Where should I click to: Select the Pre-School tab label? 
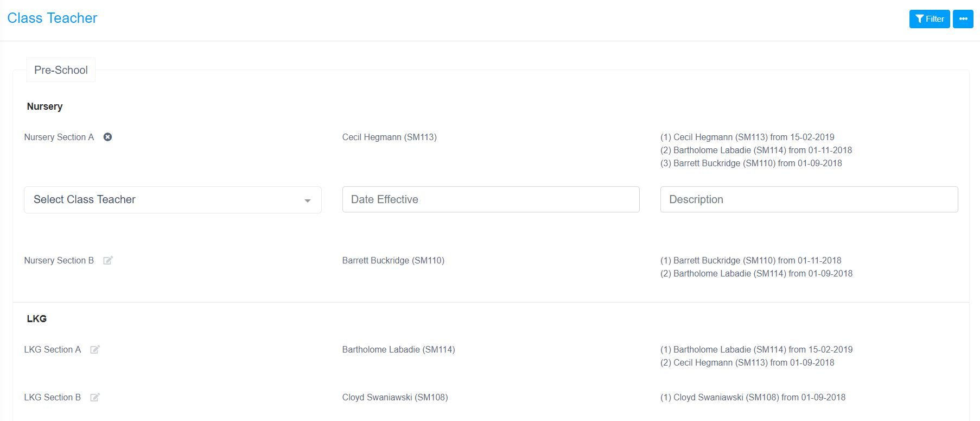click(x=61, y=70)
